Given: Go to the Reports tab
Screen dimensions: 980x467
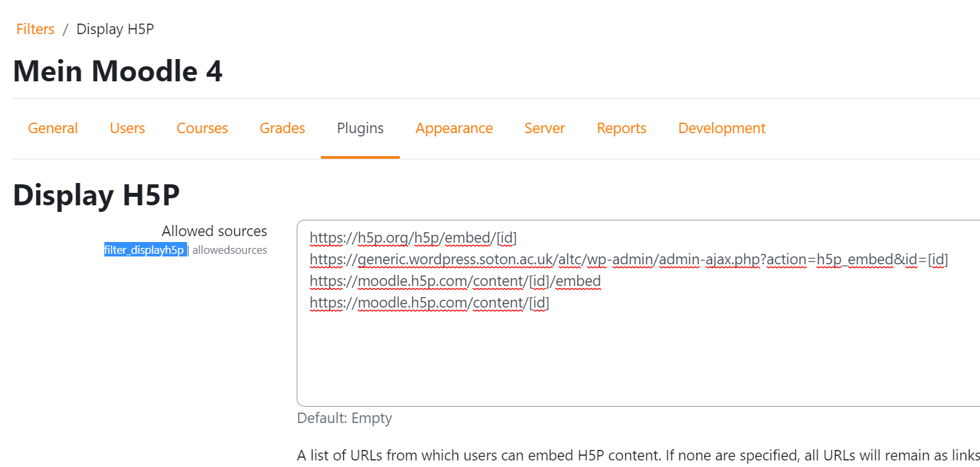Looking at the screenshot, I should pos(622,129).
